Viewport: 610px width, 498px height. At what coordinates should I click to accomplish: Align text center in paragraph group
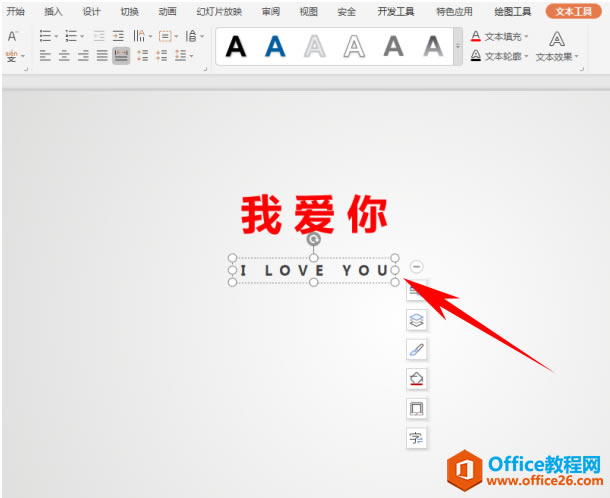tap(64, 56)
